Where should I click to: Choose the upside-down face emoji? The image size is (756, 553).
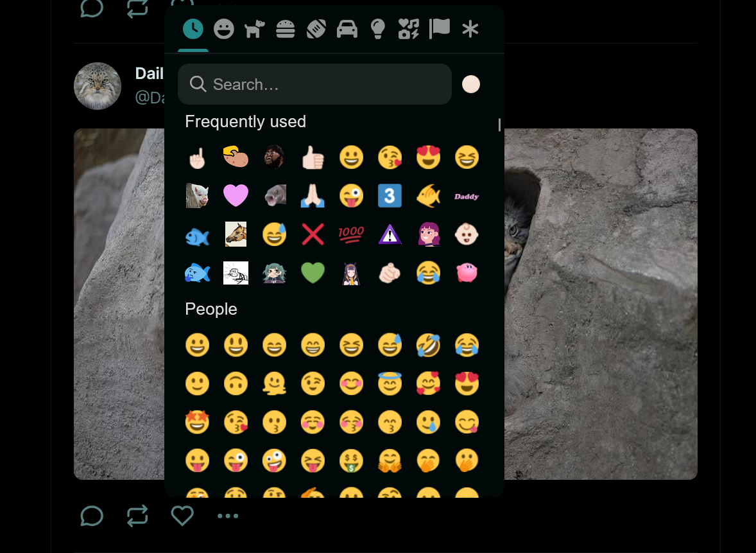coord(236,384)
